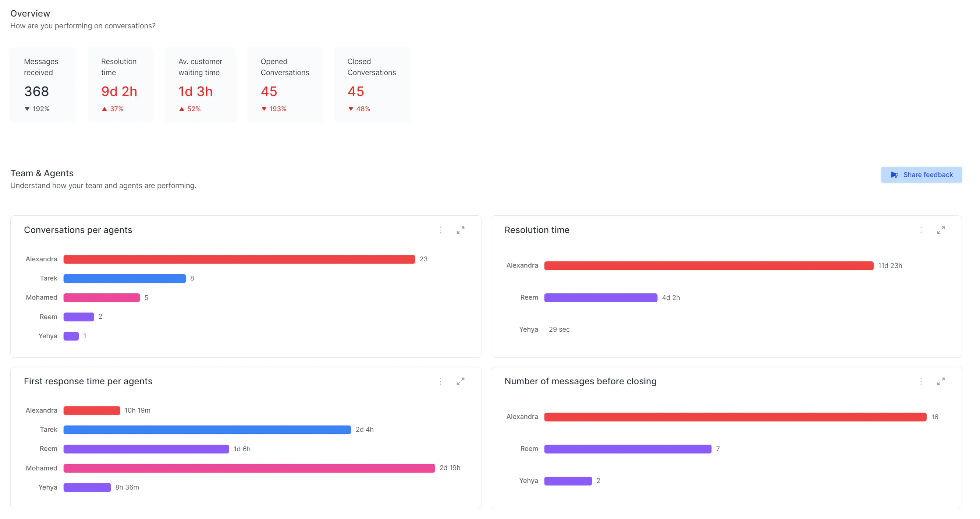
Task: Click Yehya's bar with 1 conversation
Action: (71, 336)
